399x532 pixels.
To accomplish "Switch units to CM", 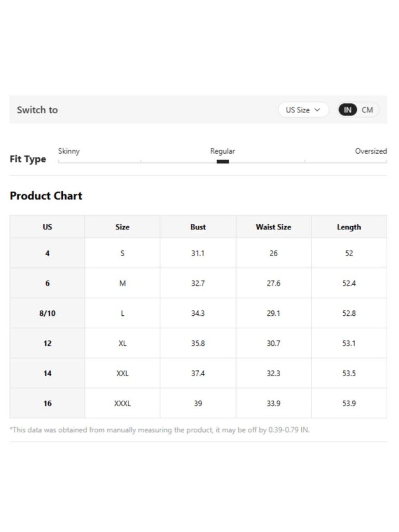I will 367,110.
